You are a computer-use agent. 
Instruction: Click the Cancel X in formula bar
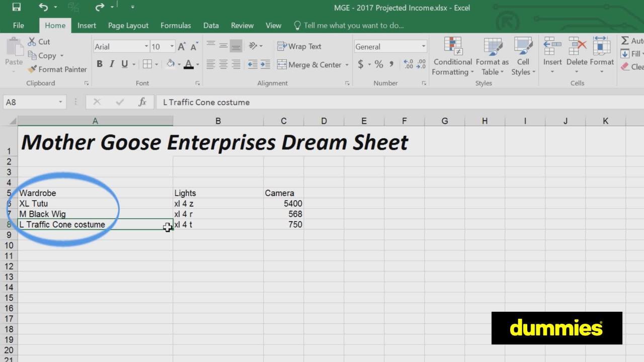coord(97,102)
